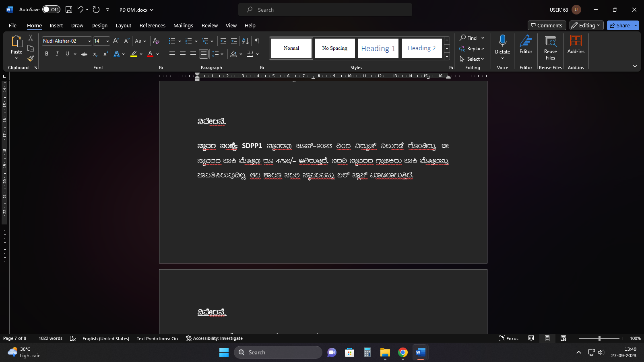
Task: Expand the font size dropdown
Action: (107, 41)
